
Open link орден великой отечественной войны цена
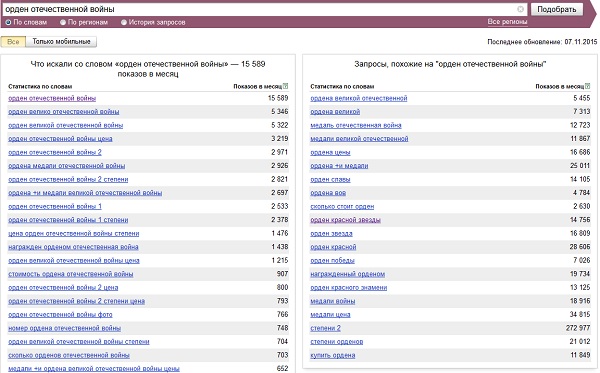[74, 261]
